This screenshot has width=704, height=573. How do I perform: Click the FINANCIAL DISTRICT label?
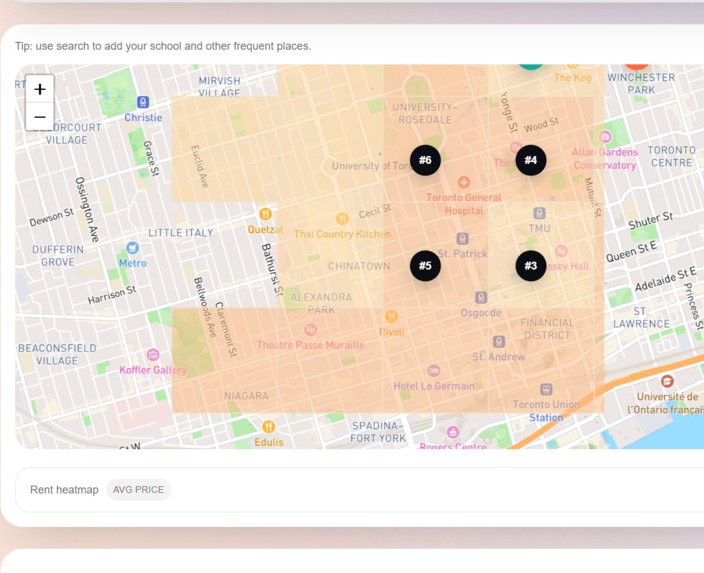pos(547,329)
